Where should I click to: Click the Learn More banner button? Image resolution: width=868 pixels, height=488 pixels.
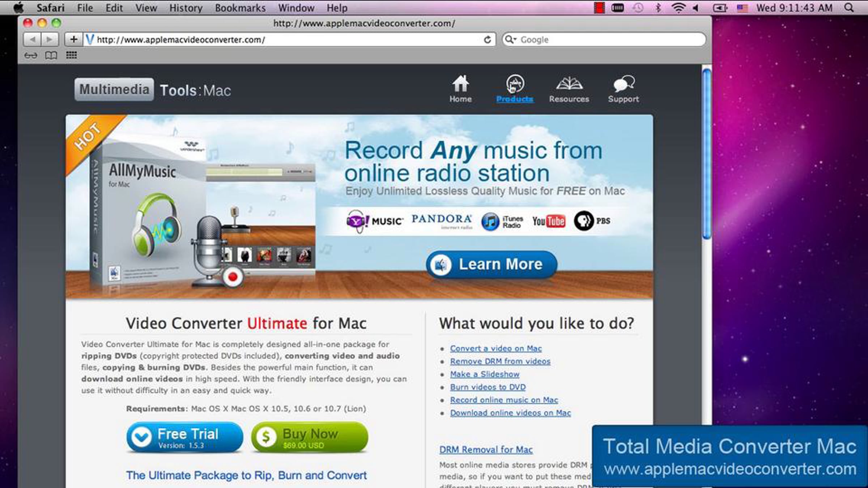click(x=491, y=265)
